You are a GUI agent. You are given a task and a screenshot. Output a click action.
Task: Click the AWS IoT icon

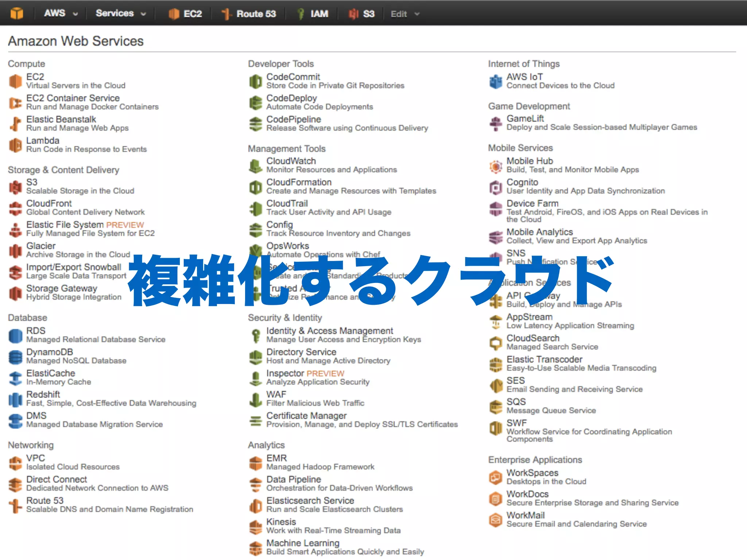click(x=496, y=81)
